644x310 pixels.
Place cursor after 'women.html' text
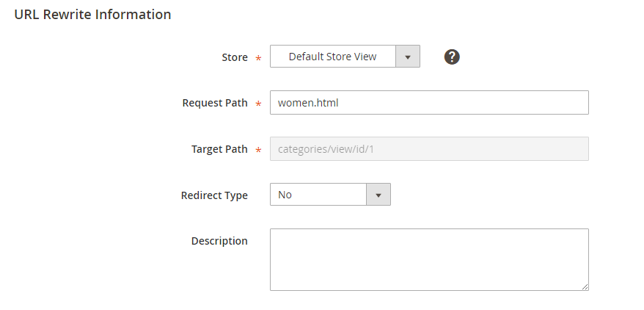tap(340, 103)
